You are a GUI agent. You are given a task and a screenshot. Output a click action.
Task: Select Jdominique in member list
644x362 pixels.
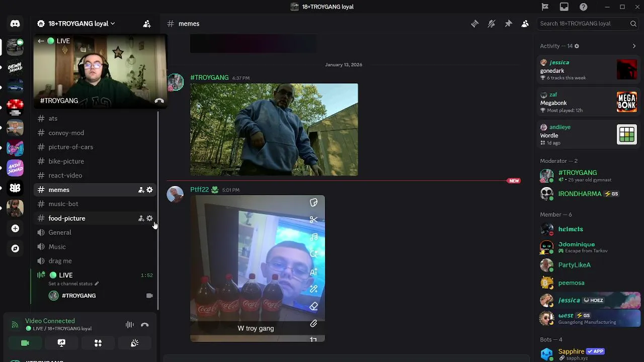[x=588, y=247]
